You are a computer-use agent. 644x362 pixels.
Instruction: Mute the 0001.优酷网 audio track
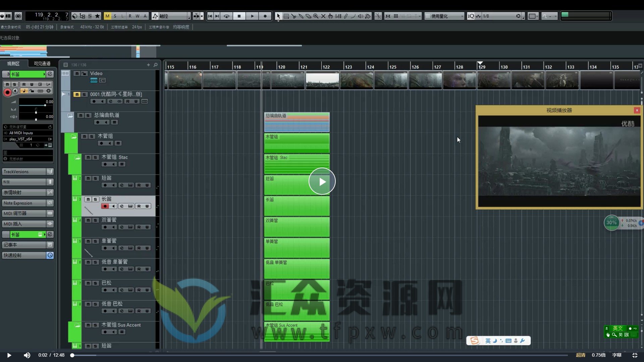(x=77, y=95)
